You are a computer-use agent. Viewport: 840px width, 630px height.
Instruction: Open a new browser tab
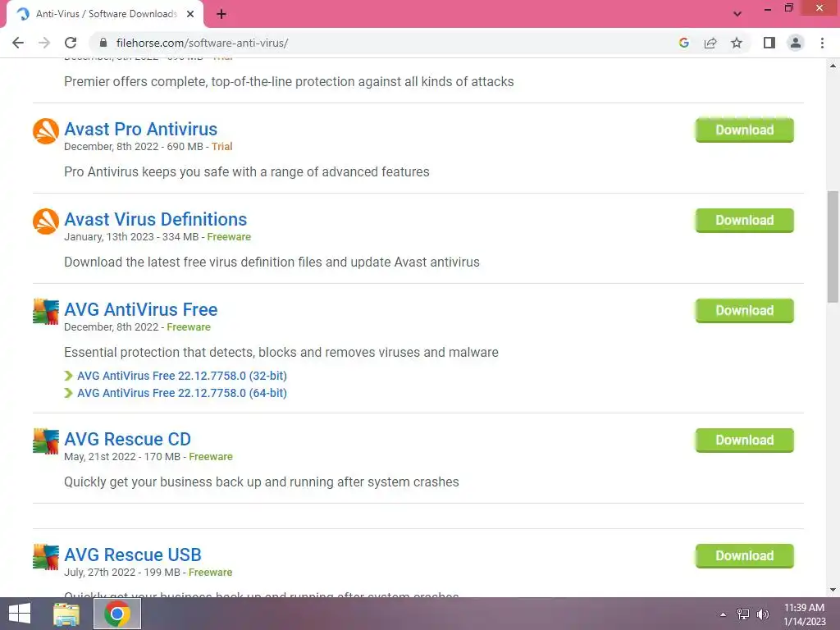pyautogui.click(x=221, y=14)
